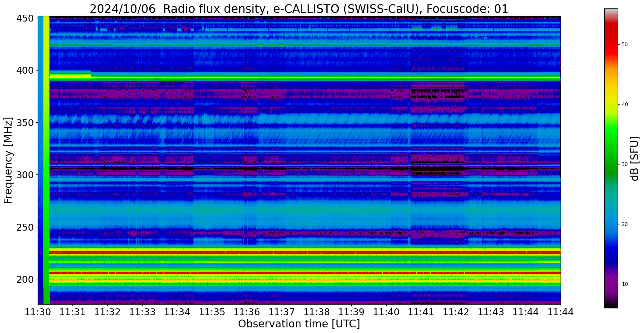
Task: Click the 11:32 time tick label
Action: coord(108,312)
